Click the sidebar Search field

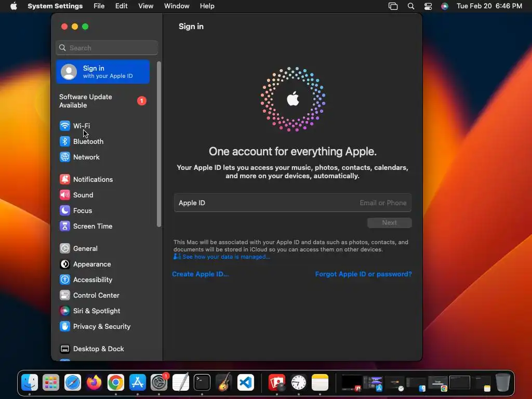coord(107,48)
